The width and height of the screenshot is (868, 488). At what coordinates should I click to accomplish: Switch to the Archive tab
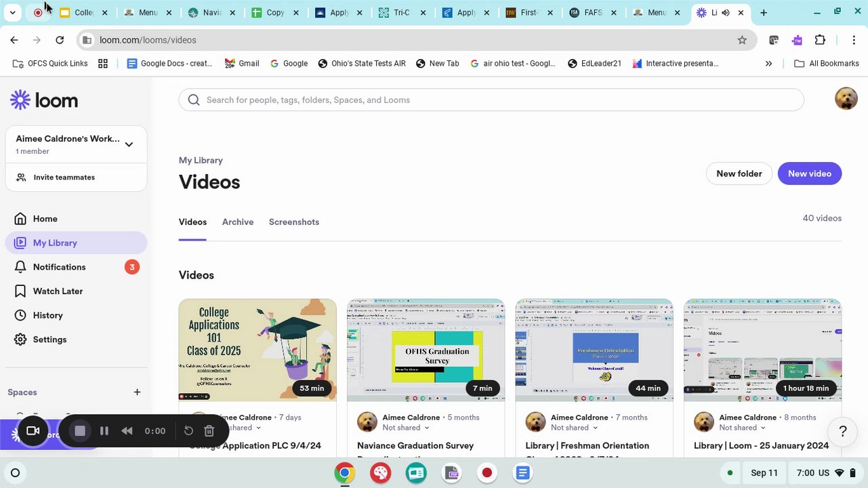tap(238, 222)
